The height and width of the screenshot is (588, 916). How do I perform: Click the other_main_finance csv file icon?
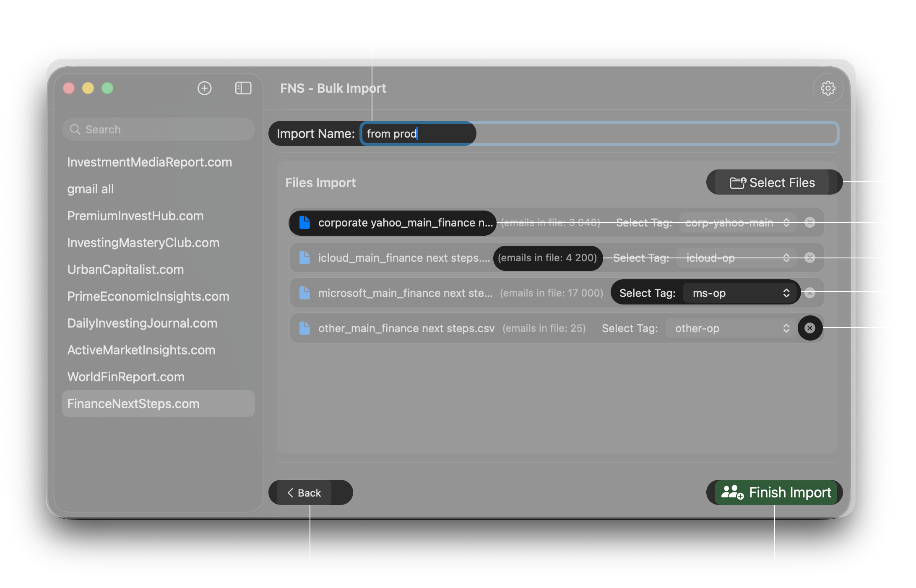point(304,328)
